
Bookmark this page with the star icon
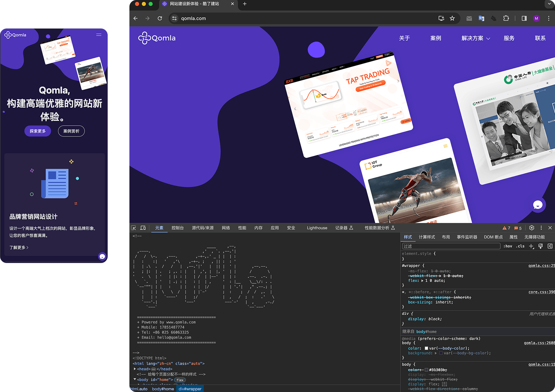pyautogui.click(x=452, y=18)
